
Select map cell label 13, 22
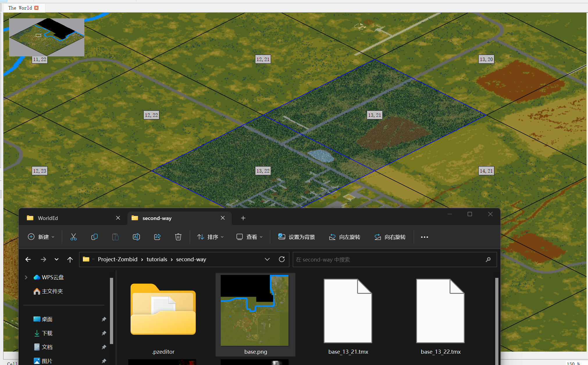coord(263,171)
